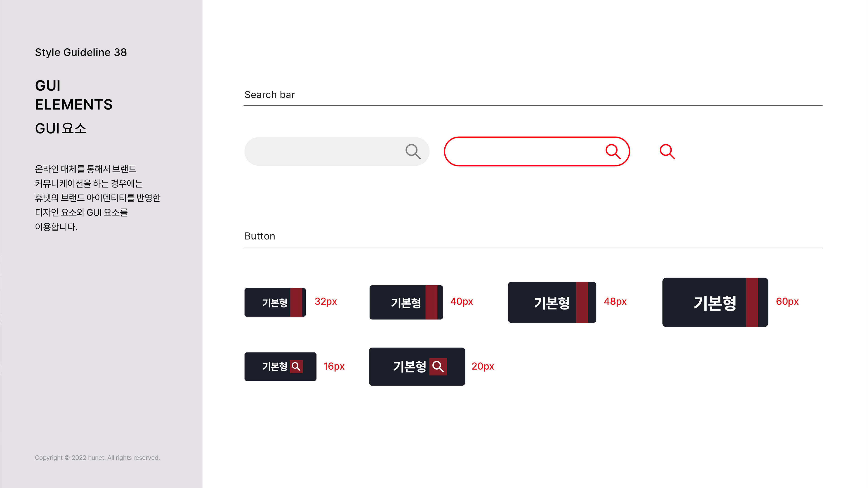Click the standalone red search icon
Screen dimensions: 868x488
tap(667, 152)
